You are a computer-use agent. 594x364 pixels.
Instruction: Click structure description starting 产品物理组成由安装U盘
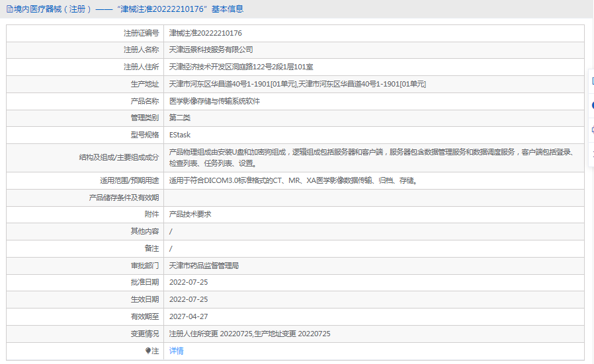[x=373, y=157]
